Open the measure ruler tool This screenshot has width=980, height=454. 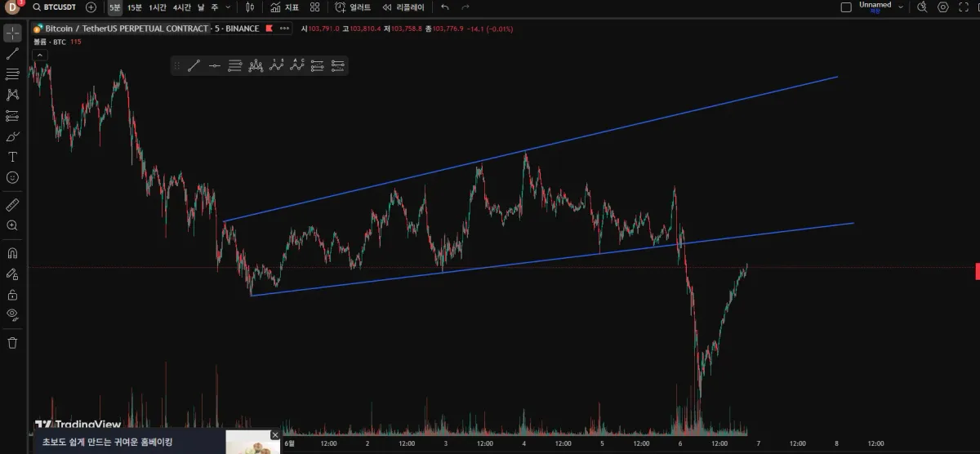pos(12,204)
